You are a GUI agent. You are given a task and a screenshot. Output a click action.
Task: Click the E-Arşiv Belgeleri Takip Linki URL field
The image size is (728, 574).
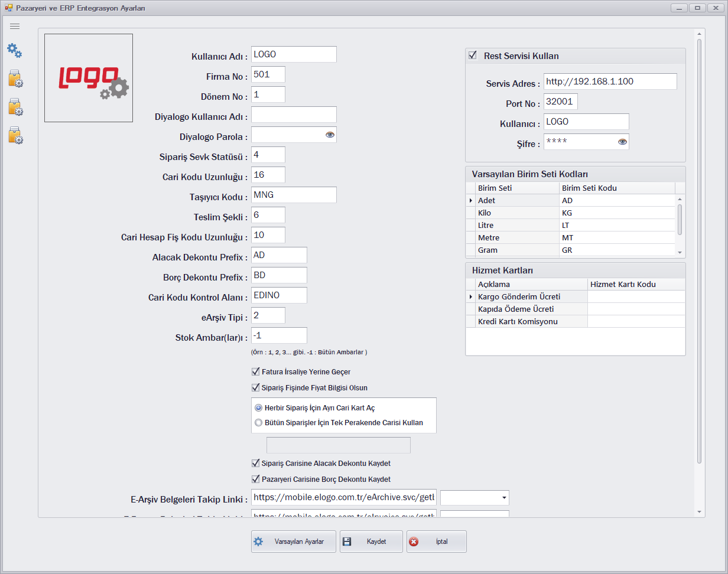(x=344, y=498)
